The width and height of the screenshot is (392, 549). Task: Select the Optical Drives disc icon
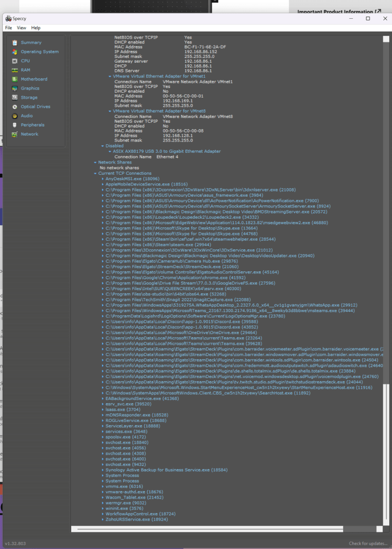pyautogui.click(x=14, y=107)
